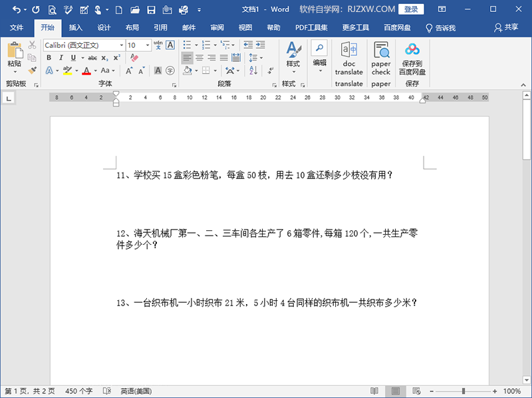Click the Redo icon in quick access toolbar
532x398 pixels.
tap(36, 9)
